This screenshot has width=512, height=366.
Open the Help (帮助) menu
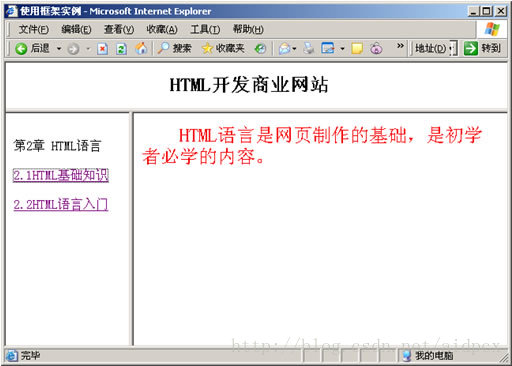tap(248, 30)
